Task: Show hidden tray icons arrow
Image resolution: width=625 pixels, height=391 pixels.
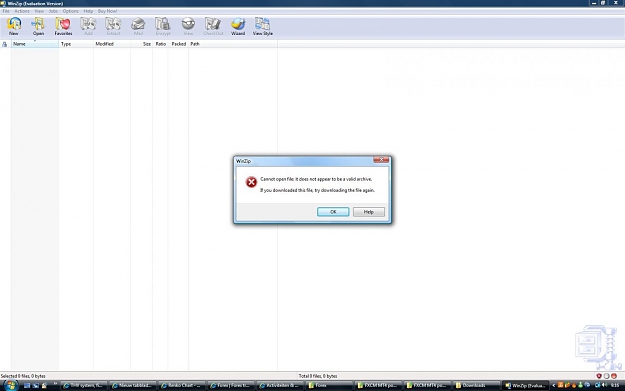Action: 553,385
